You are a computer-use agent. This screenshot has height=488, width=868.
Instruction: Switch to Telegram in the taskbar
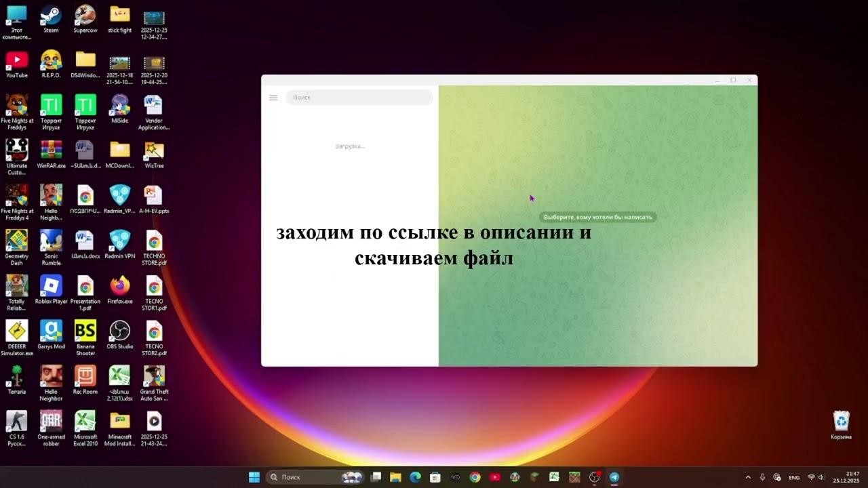[614, 477]
